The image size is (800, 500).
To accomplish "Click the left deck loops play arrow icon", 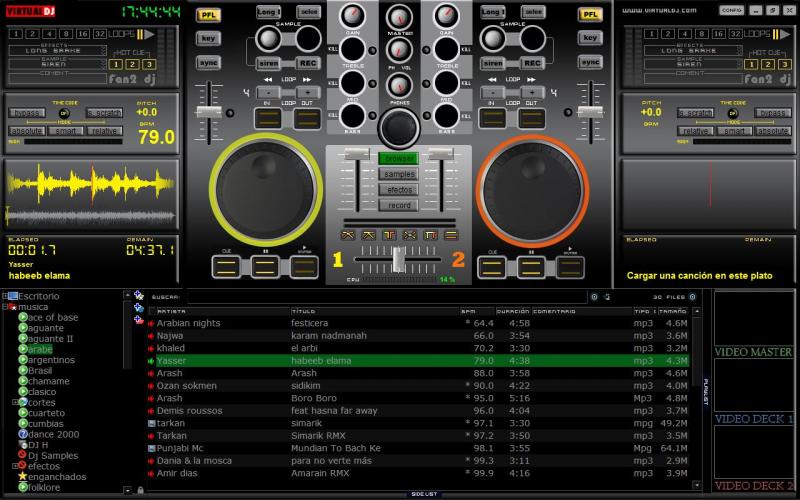I will click(149, 34).
